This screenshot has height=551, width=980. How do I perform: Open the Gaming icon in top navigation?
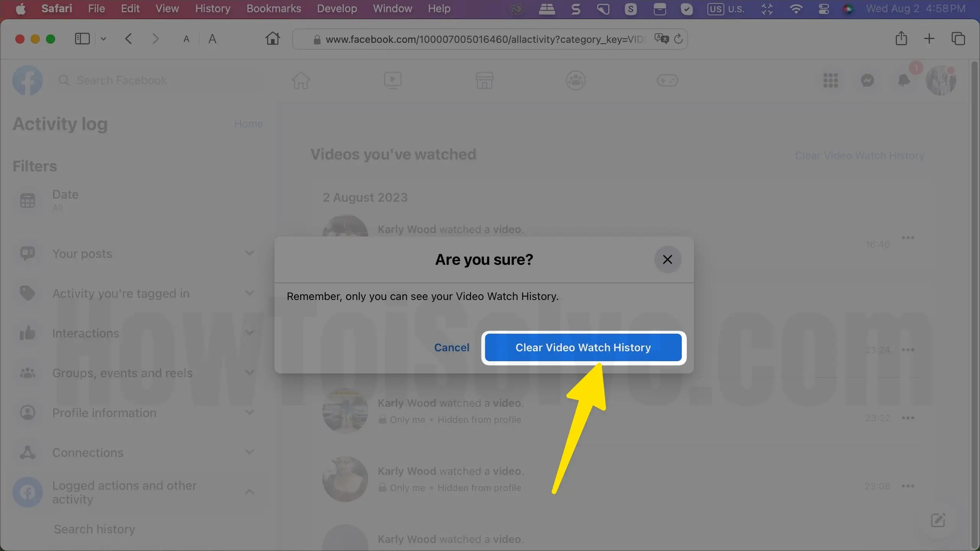click(668, 80)
